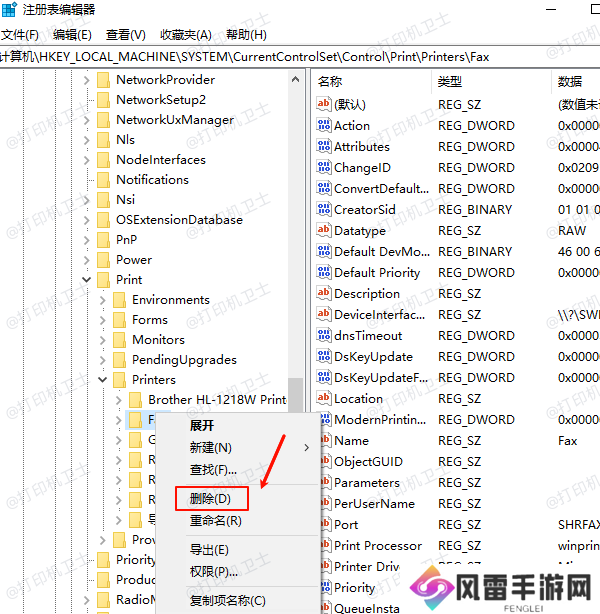
Task: Open the 收藏夹(A) menu in menu bar
Action: pyautogui.click(x=185, y=35)
